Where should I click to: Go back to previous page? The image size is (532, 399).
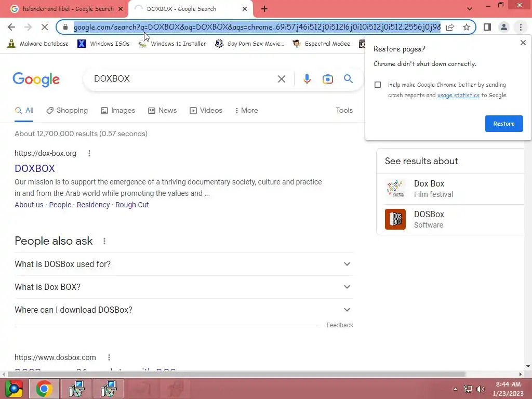pos(11,27)
